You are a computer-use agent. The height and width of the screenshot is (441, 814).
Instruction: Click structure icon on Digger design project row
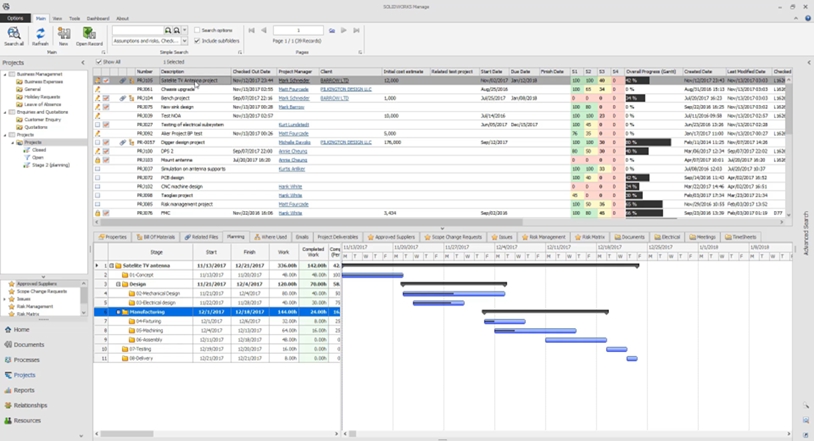point(131,142)
